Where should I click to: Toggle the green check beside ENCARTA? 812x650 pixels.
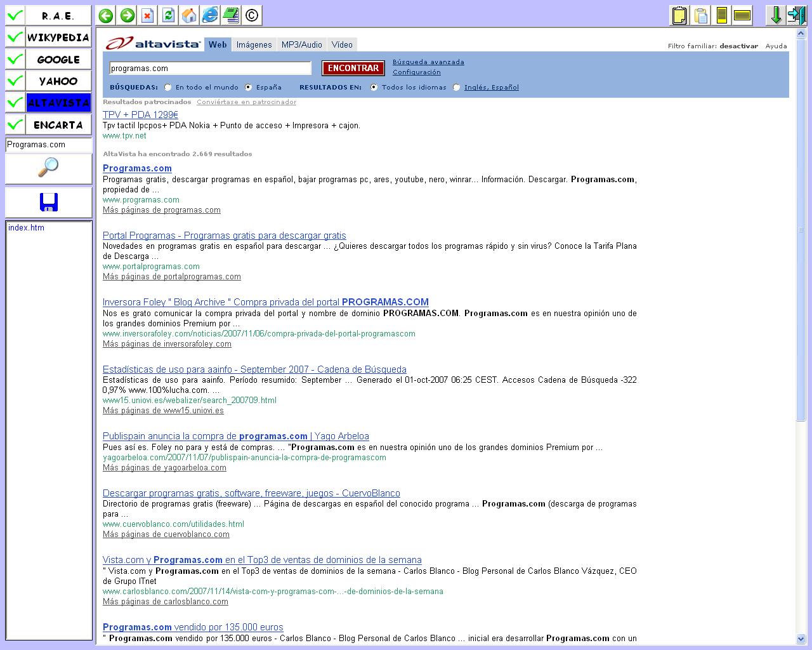[15, 124]
